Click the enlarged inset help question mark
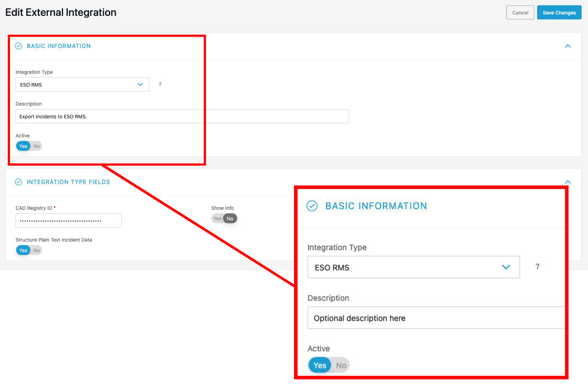This screenshot has width=588, height=391. pyautogui.click(x=537, y=267)
